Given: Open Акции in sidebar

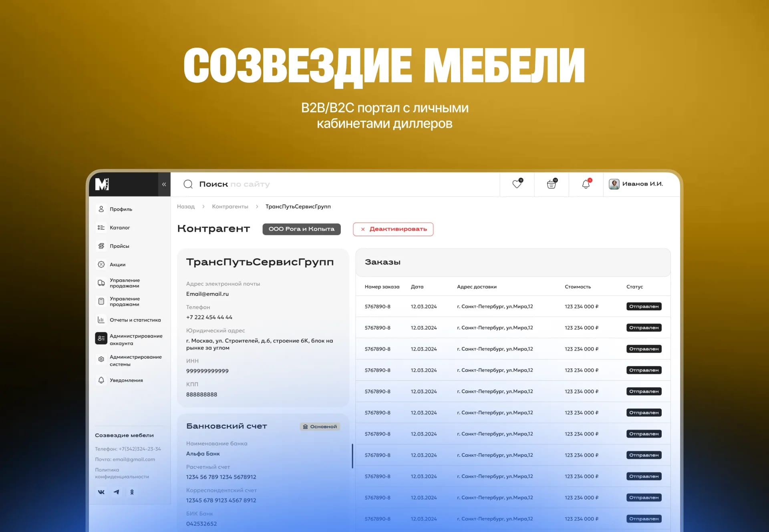Looking at the screenshot, I should click(117, 264).
